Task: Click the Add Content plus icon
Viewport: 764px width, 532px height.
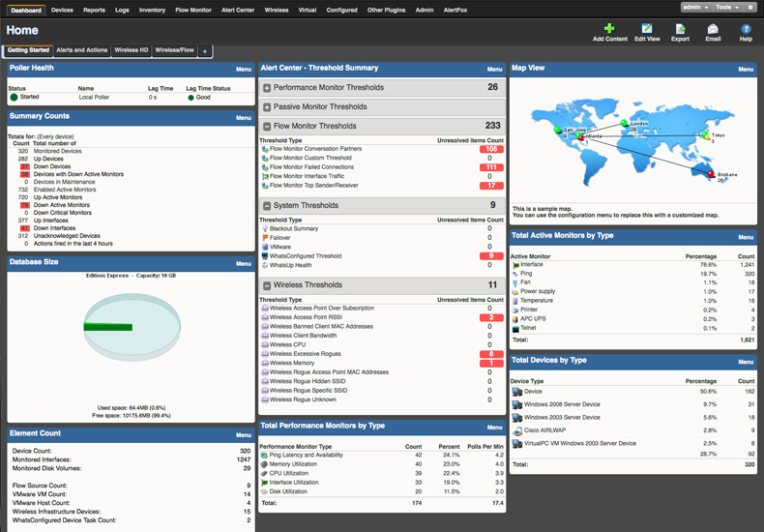Action: 609,30
